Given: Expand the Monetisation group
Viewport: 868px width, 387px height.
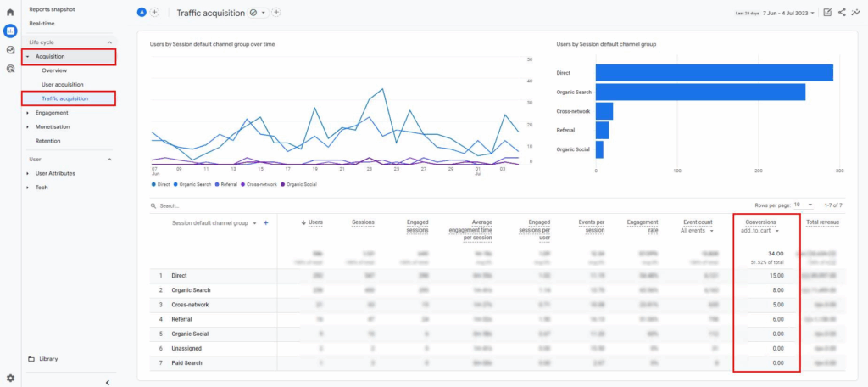Looking at the screenshot, I should point(28,127).
